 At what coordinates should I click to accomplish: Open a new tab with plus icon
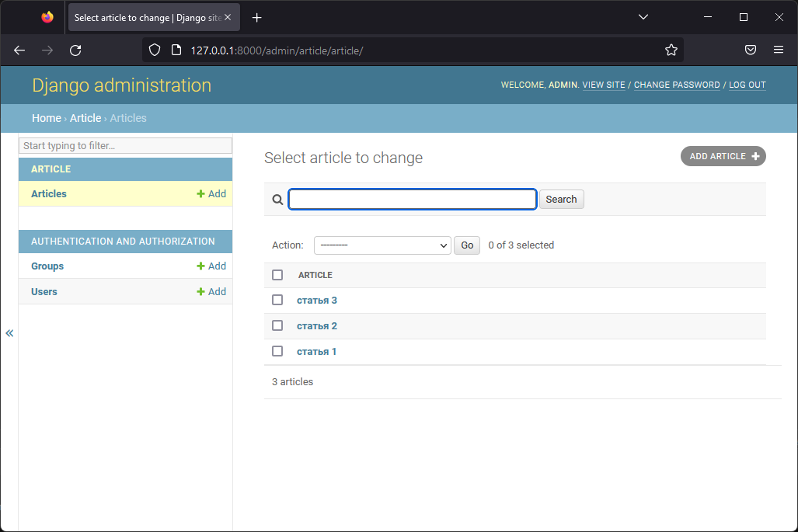coord(257,18)
